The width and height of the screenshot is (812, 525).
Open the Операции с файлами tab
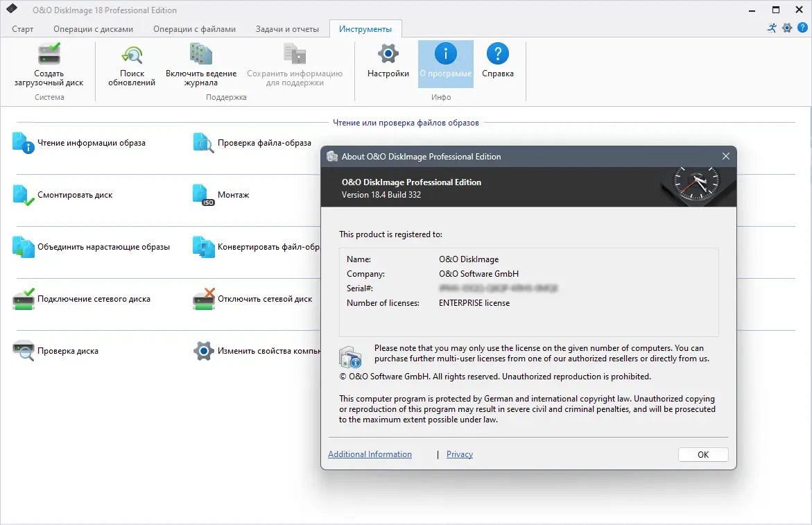click(194, 29)
